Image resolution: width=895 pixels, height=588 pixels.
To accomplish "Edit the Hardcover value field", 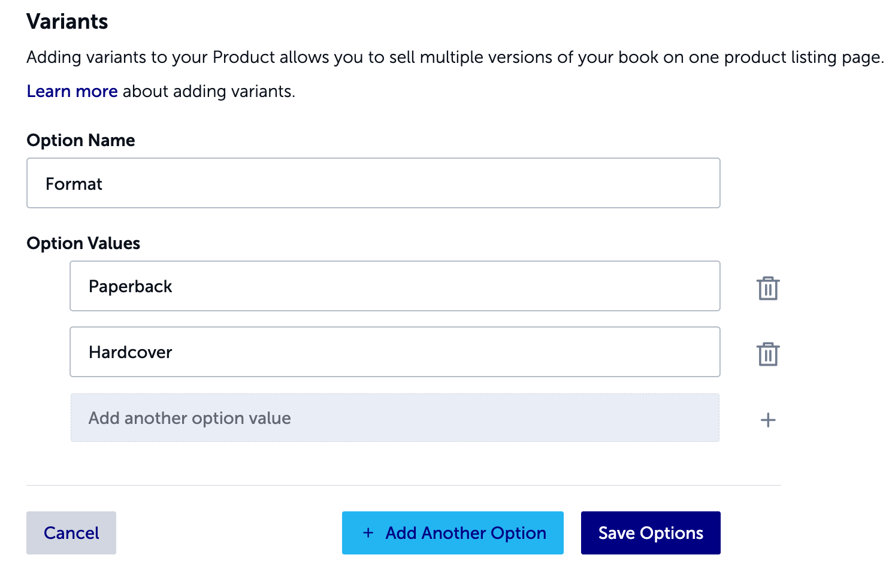I will 395,352.
